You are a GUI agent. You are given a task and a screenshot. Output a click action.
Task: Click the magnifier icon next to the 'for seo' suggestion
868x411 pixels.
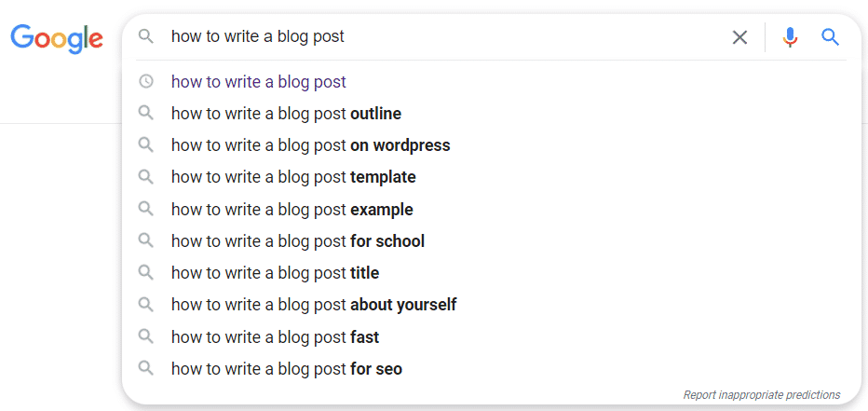pos(145,368)
